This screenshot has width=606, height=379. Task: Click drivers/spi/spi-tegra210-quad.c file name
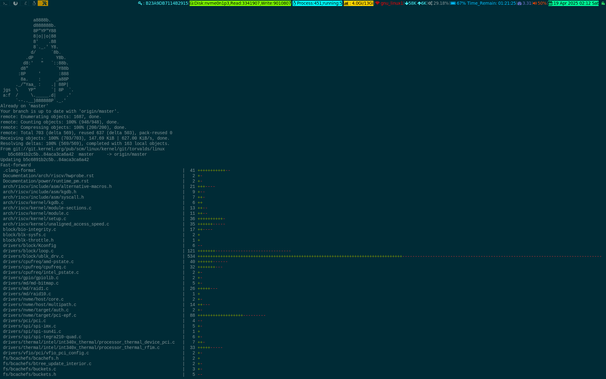point(42,337)
